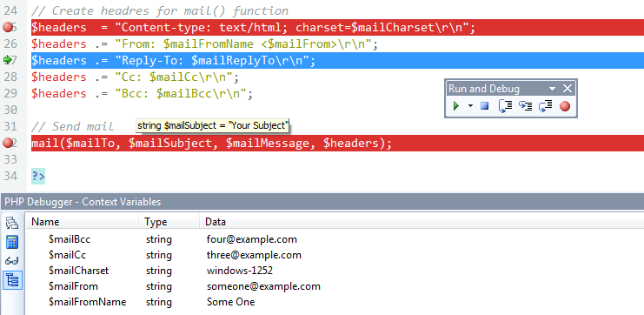Select the highlighted tree view sidebar icon
Screen dimensions: 644x315
click(12, 280)
